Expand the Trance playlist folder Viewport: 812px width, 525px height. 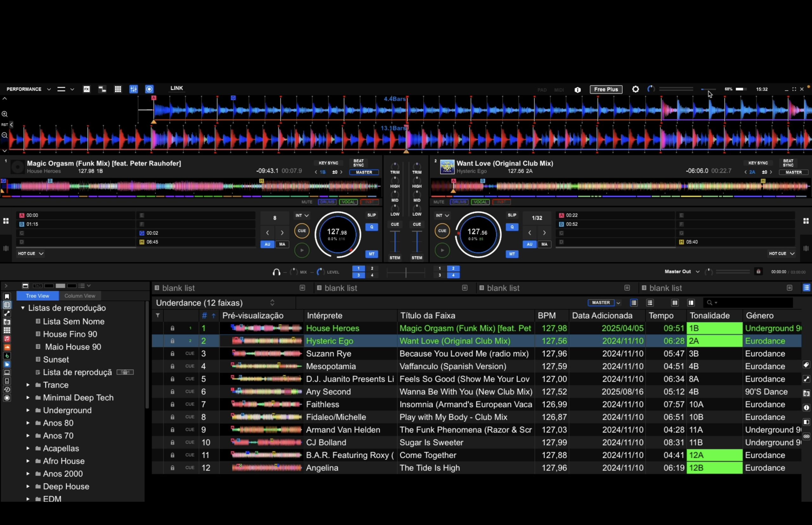point(28,385)
